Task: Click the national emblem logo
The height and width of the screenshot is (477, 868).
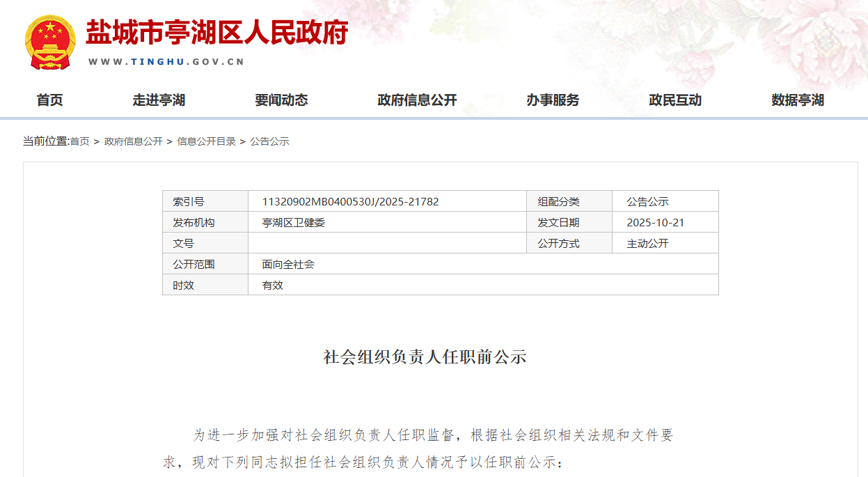Action: pyautogui.click(x=49, y=42)
